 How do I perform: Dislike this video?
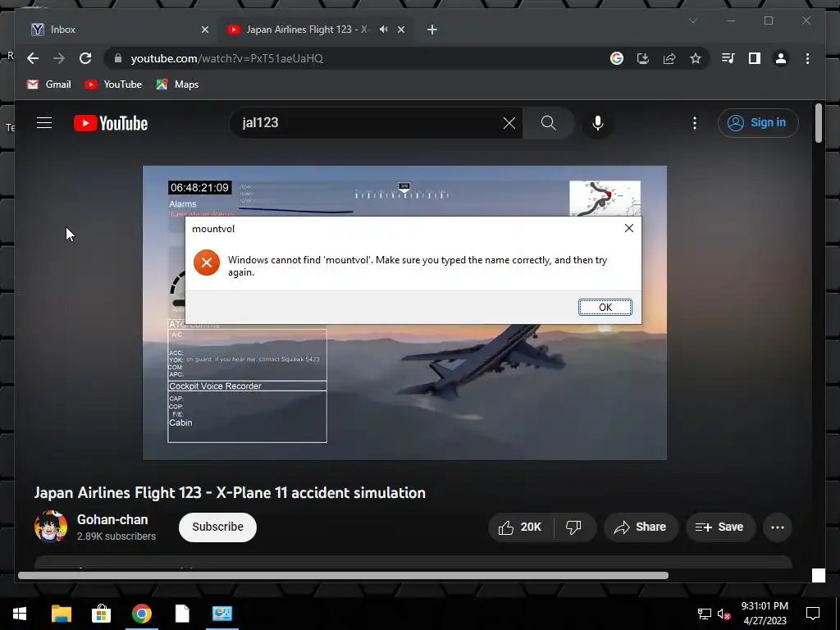pyautogui.click(x=574, y=527)
